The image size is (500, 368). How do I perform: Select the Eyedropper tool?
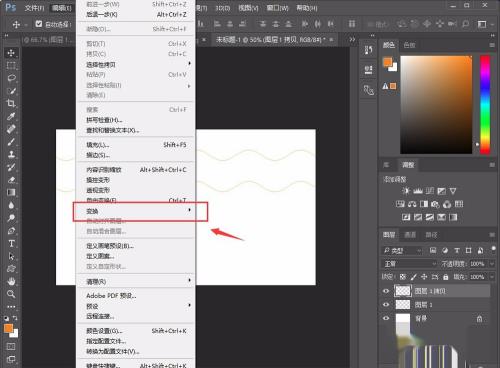point(11,116)
